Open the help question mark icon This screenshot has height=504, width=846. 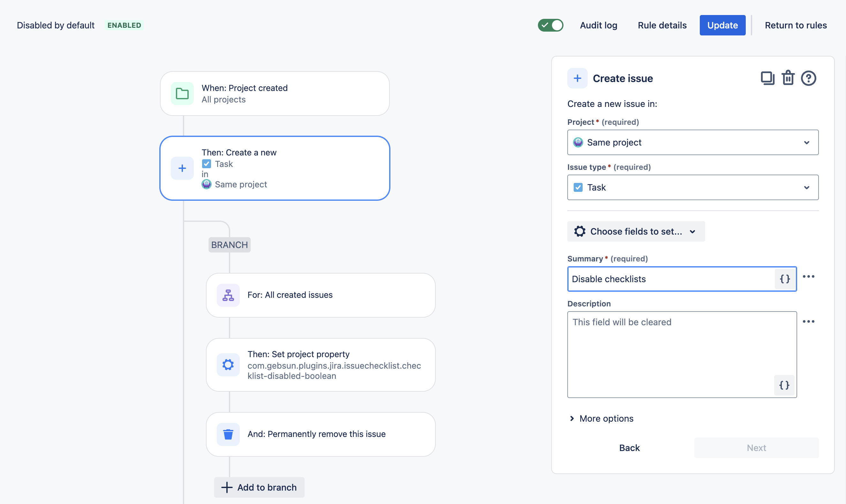(808, 78)
